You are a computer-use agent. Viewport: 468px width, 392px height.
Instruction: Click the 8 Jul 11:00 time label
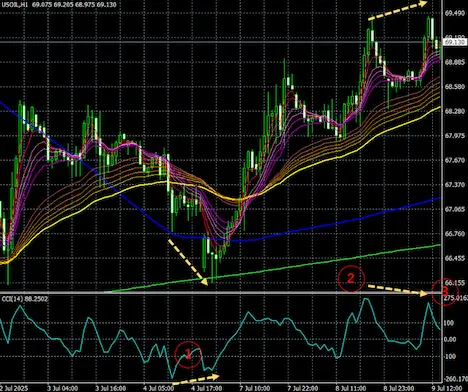[x=351, y=388]
